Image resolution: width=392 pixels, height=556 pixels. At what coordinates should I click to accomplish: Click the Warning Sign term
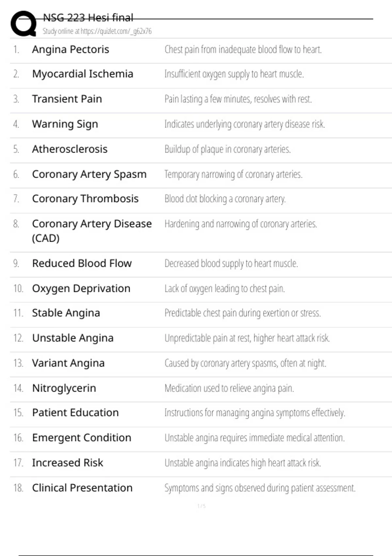coord(65,124)
